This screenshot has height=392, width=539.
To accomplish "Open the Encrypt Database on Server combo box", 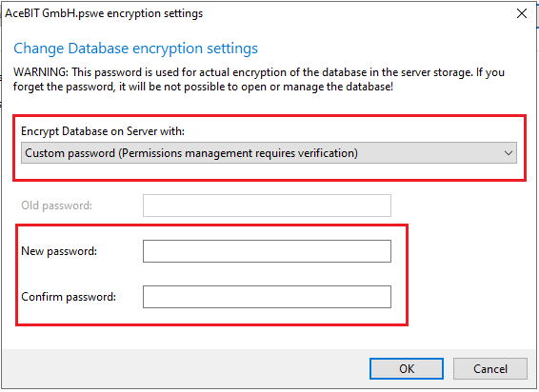I will (x=269, y=153).
